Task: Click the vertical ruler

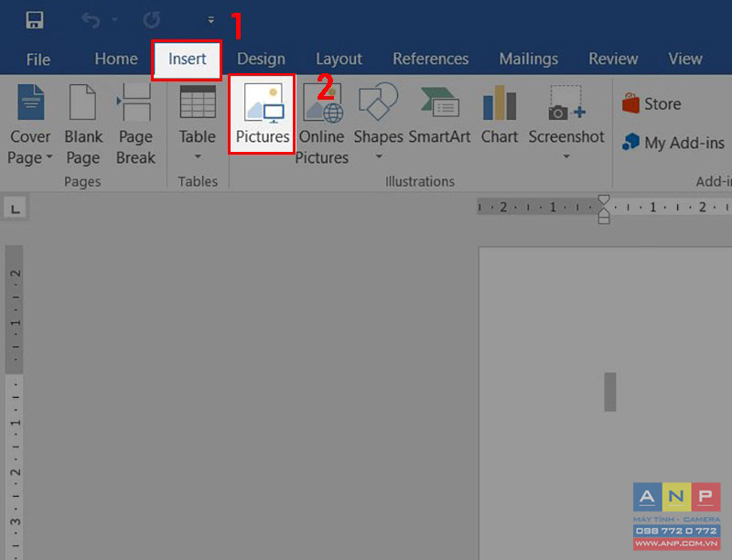Action: pyautogui.click(x=15, y=403)
